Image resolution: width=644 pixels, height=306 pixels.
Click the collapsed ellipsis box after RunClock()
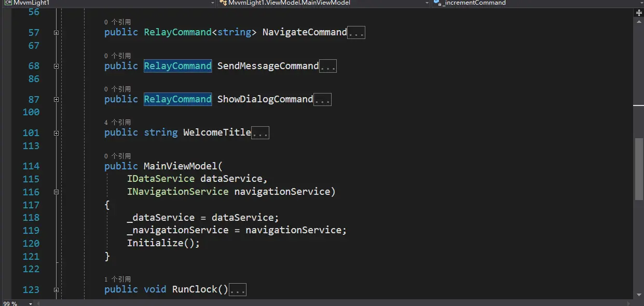238,290
